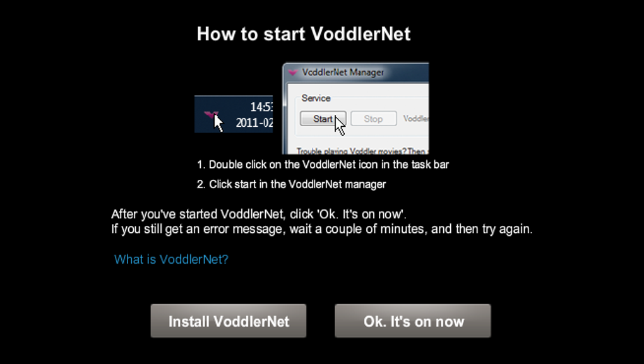This screenshot has width=644, height=364.
Task: Click the line 'If you still get an error message'
Action: tap(321, 229)
